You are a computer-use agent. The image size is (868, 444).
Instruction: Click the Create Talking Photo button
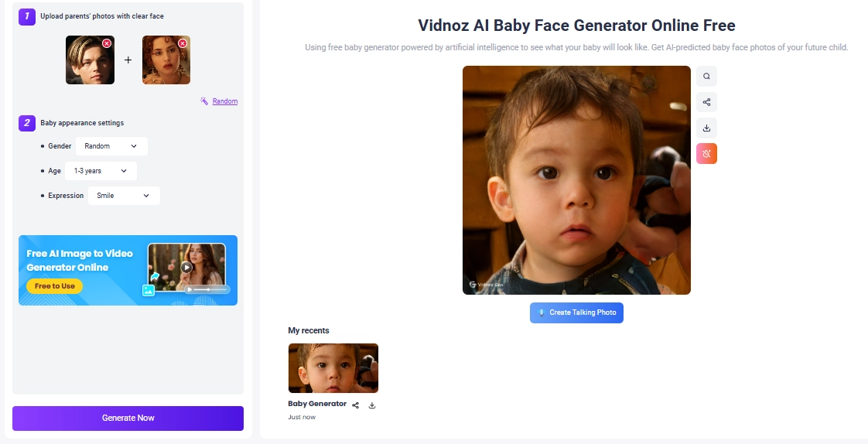click(576, 313)
